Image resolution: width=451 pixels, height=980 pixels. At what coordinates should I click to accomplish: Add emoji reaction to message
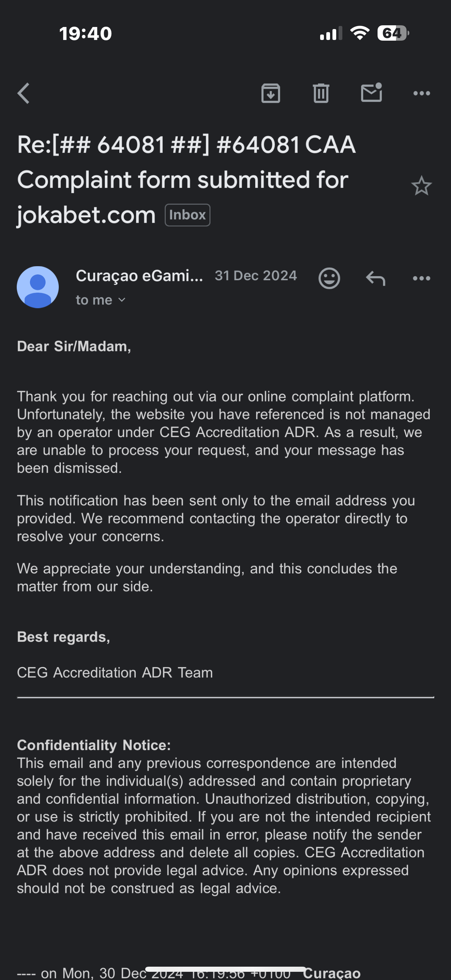(329, 278)
